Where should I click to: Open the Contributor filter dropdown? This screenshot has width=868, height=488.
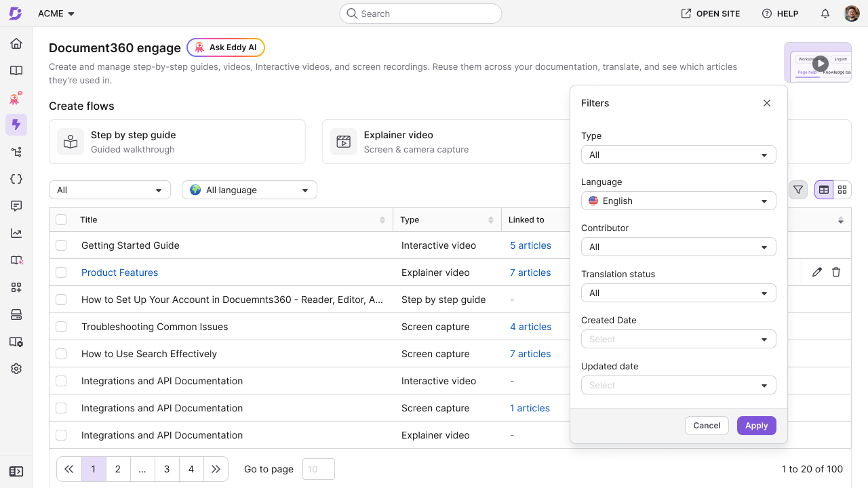679,247
